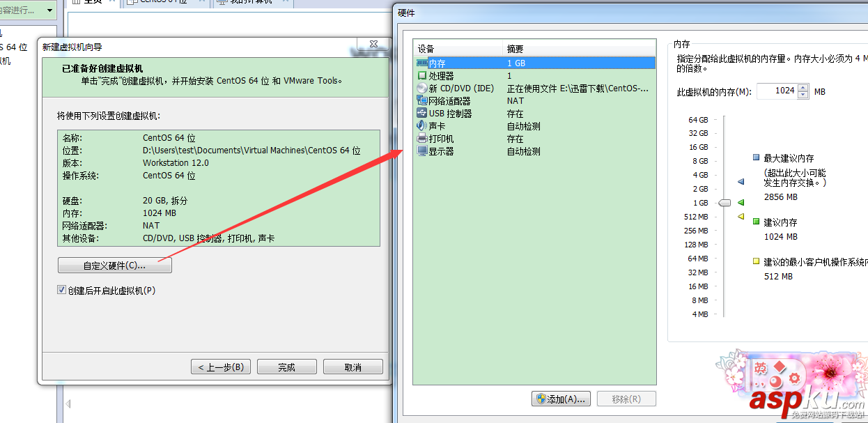Select the sound card (声卡) icon

(x=422, y=125)
